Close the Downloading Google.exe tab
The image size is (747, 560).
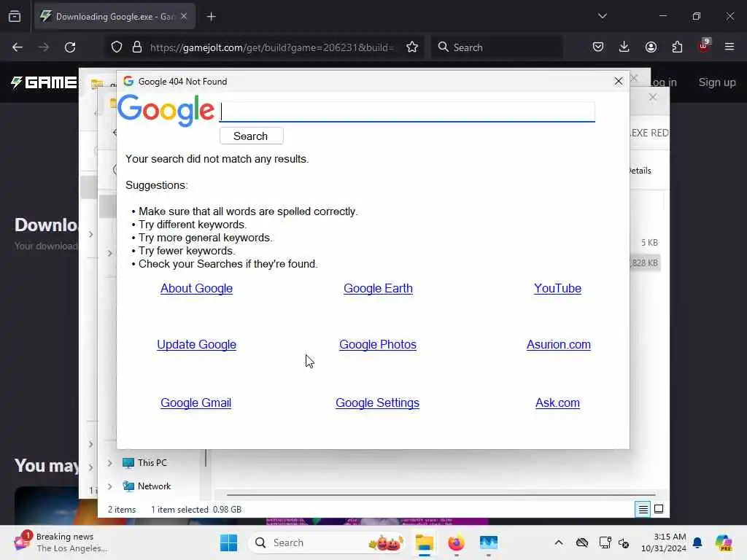coord(184,17)
